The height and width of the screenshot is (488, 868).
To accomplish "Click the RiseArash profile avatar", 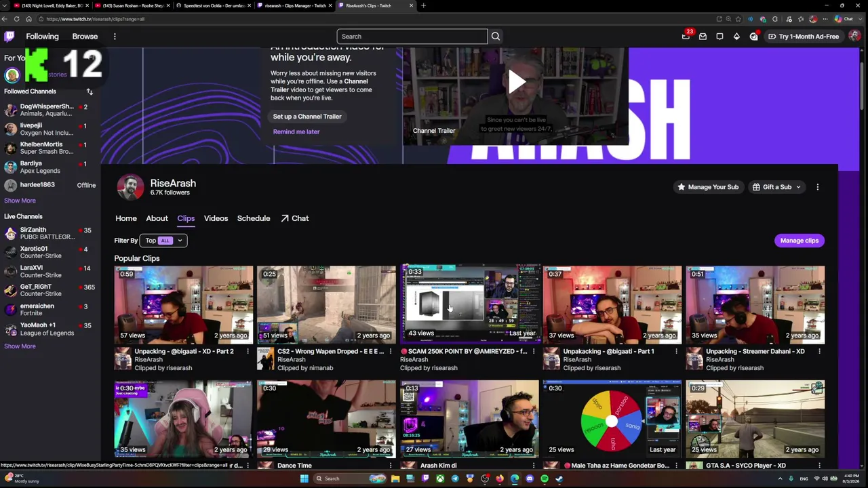I will click(x=130, y=188).
